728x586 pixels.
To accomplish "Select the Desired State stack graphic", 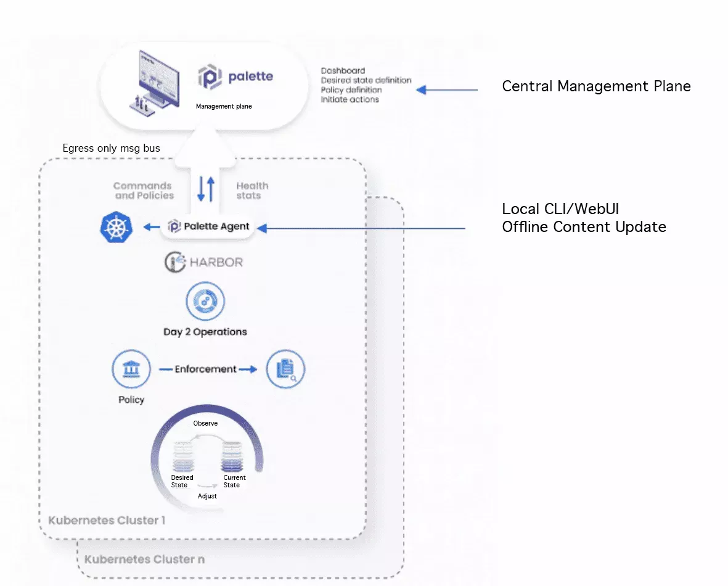I will pyautogui.click(x=182, y=456).
